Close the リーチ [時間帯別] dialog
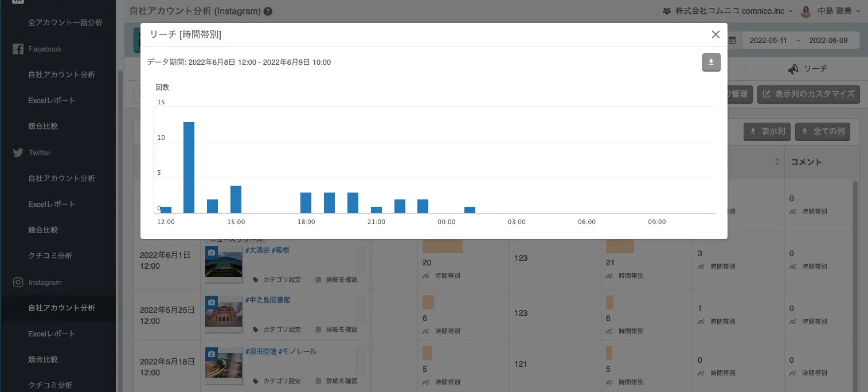 715,34
